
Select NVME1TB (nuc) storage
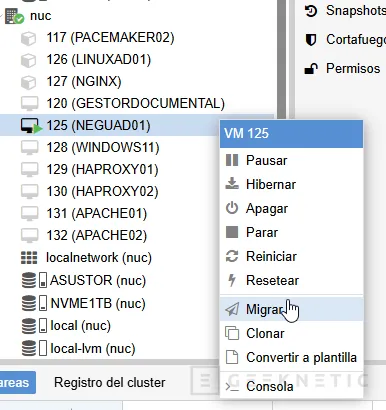(98, 303)
